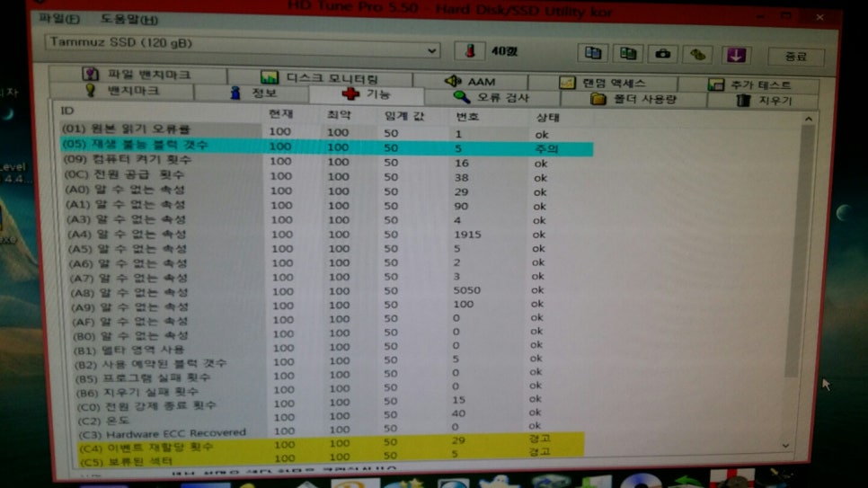
Task: Select the (B0) 알 수 없는 속성 row
Action: 326,334
